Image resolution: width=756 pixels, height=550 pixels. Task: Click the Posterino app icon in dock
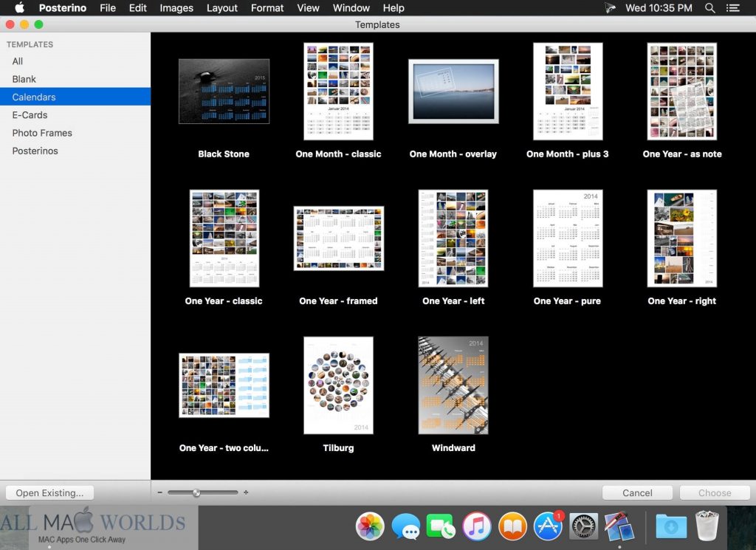click(x=619, y=526)
